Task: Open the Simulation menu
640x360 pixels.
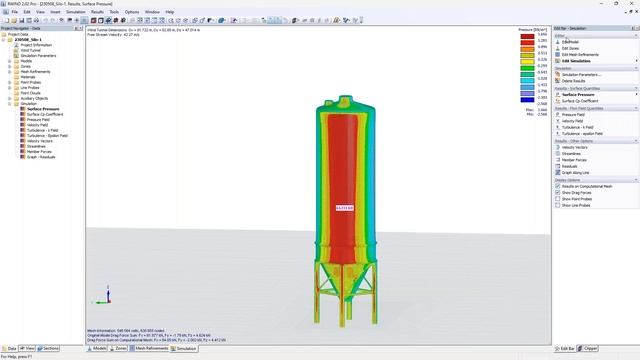Action: click(76, 12)
